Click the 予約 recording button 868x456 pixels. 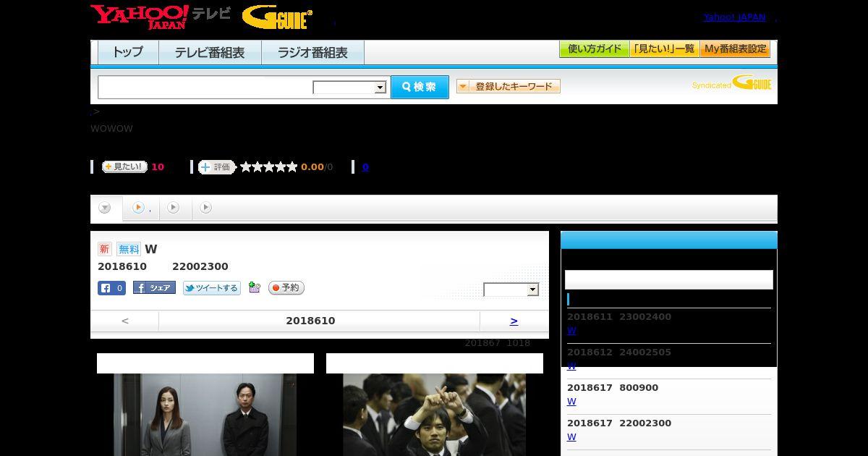click(x=286, y=288)
